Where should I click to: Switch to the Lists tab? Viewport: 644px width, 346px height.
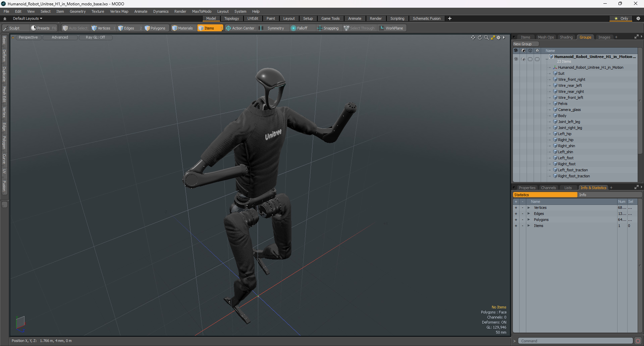568,188
